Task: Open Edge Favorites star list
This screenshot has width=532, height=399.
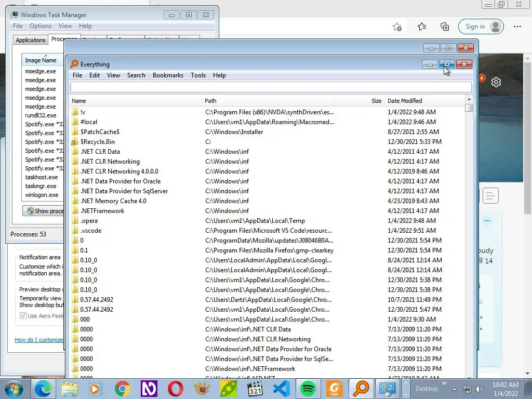Action: coord(422,26)
